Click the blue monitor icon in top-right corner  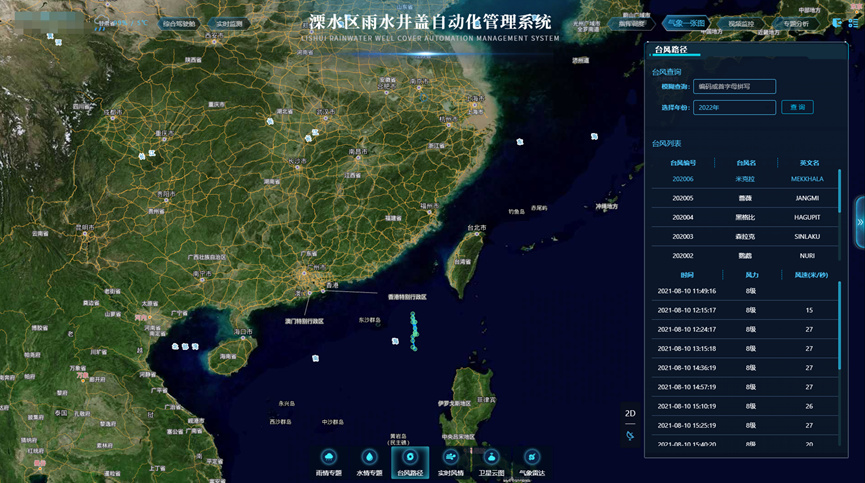(837, 23)
